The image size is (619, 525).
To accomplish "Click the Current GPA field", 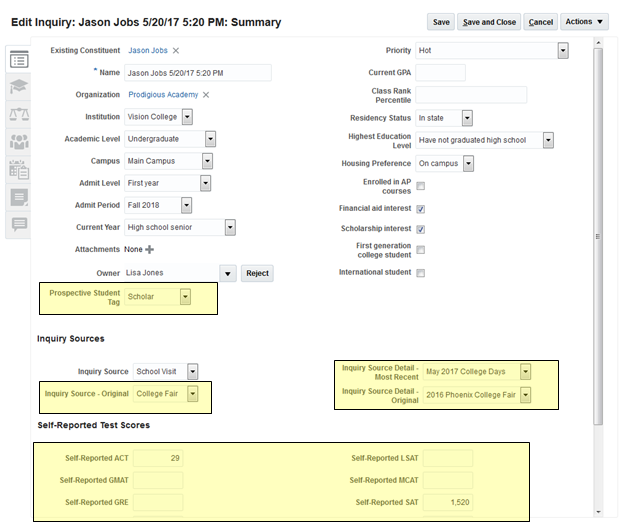I will pos(441,73).
